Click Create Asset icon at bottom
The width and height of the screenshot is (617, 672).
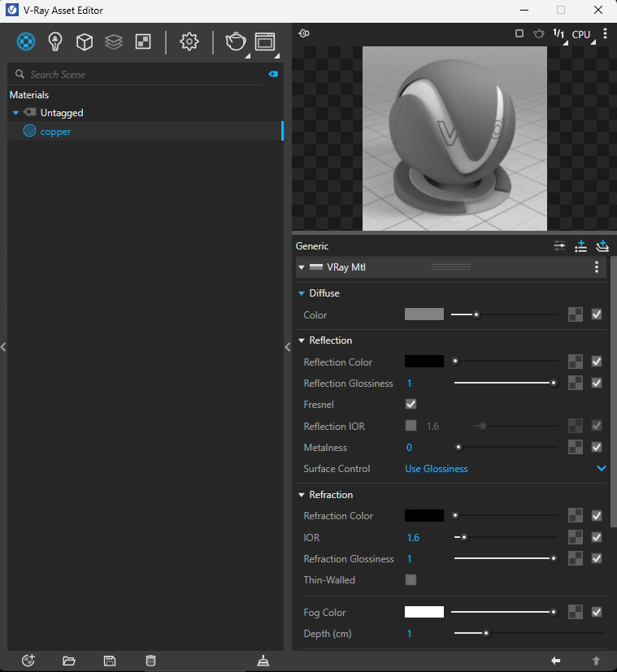click(x=28, y=661)
